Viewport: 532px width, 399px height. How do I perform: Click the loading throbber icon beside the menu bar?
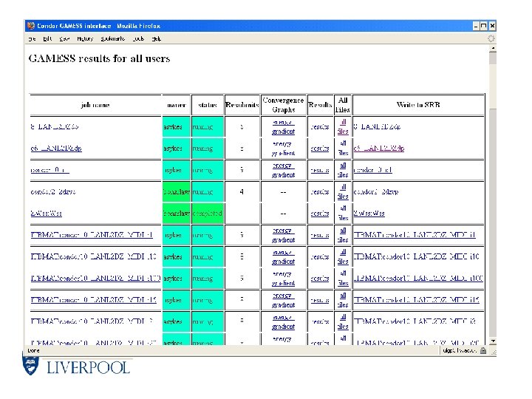(491, 38)
